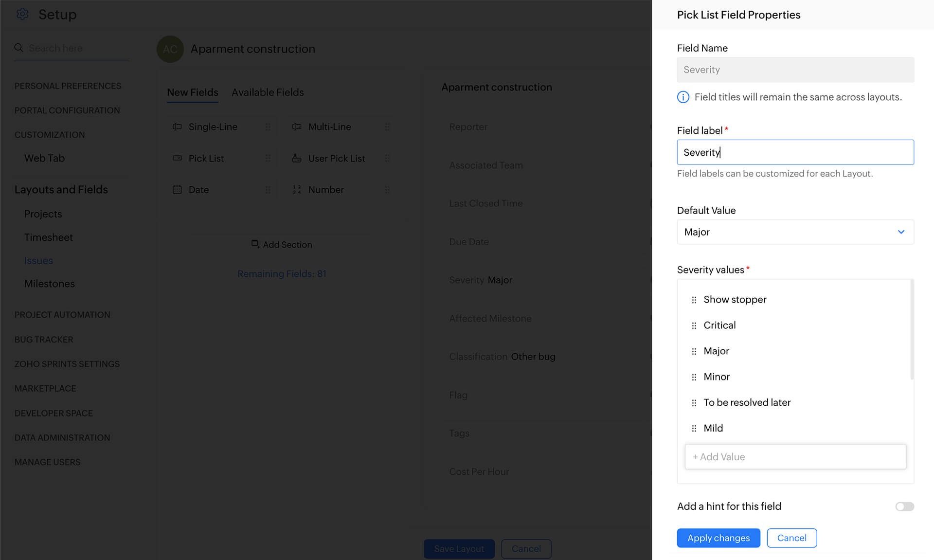Click the Add Value input field
This screenshot has height=560, width=934.
coord(795,457)
